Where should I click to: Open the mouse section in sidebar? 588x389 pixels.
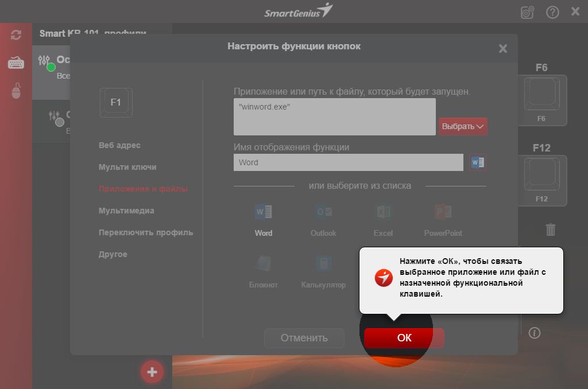[16, 90]
